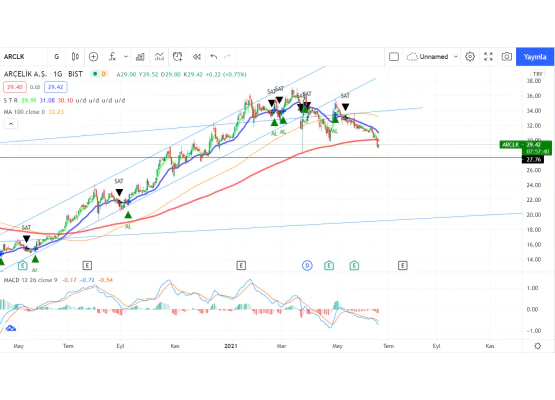Screen dimensions: 555x400
Task: Click the white E earnings marker near 2021
Action: (241, 265)
